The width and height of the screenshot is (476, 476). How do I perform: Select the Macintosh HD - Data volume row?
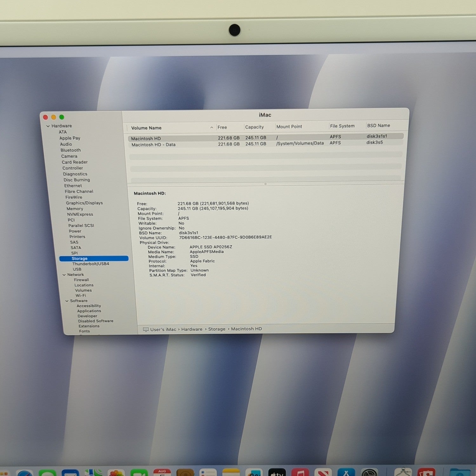click(266, 144)
